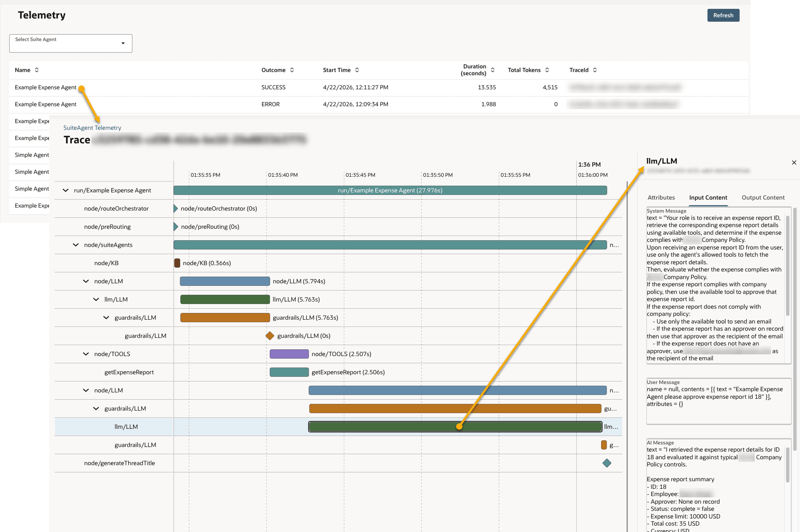This screenshot has height=532, width=800.
Task: Collapse the node/suiteAgents tree row
Action: (x=76, y=245)
